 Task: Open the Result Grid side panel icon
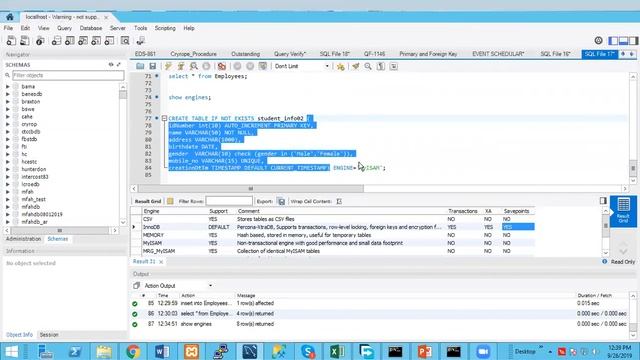point(623,210)
